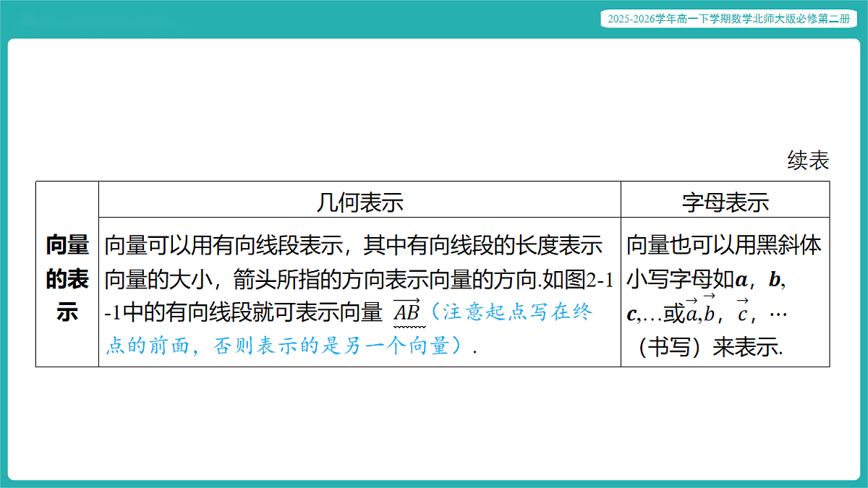Click the line '向量的大小，箭头所指的方向表示向量的方向'
Image resolution: width=868 pixels, height=488 pixels.
359,279
